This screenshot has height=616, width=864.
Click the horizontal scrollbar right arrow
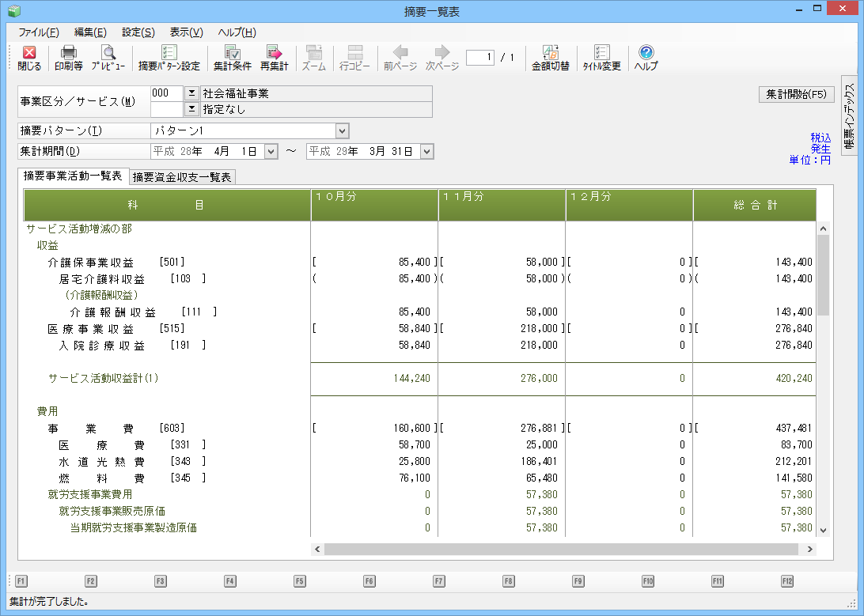810,549
